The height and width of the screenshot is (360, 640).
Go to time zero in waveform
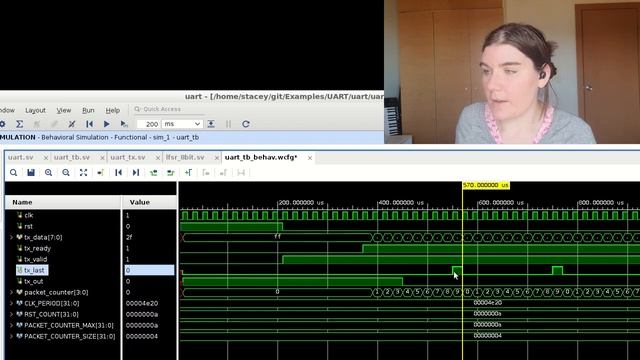(x=118, y=173)
